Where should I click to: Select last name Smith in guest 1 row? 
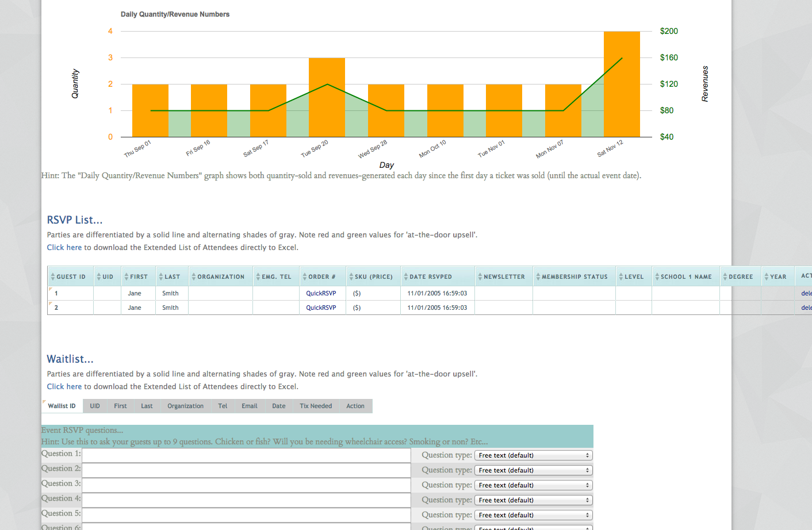pyautogui.click(x=170, y=293)
